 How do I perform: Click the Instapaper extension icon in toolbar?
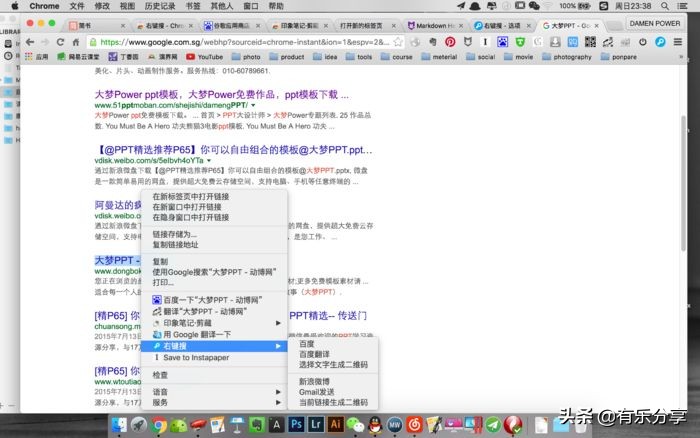485,42
